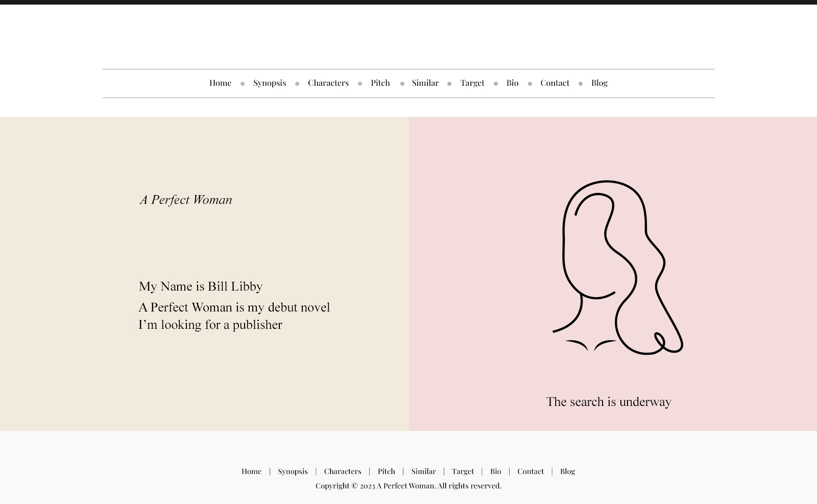Screen dimensions: 817x504
Task: Select Characters in the top navigation bar
Action: pos(328,83)
